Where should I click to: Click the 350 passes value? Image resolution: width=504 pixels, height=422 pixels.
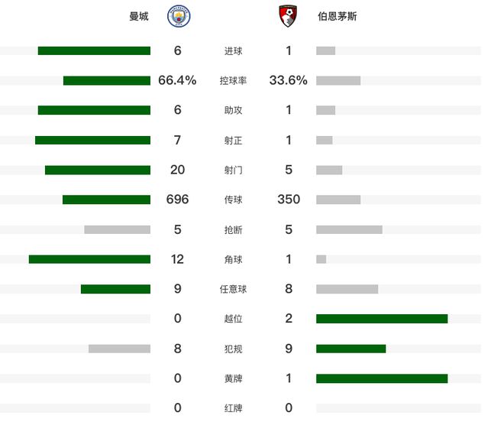coord(289,200)
